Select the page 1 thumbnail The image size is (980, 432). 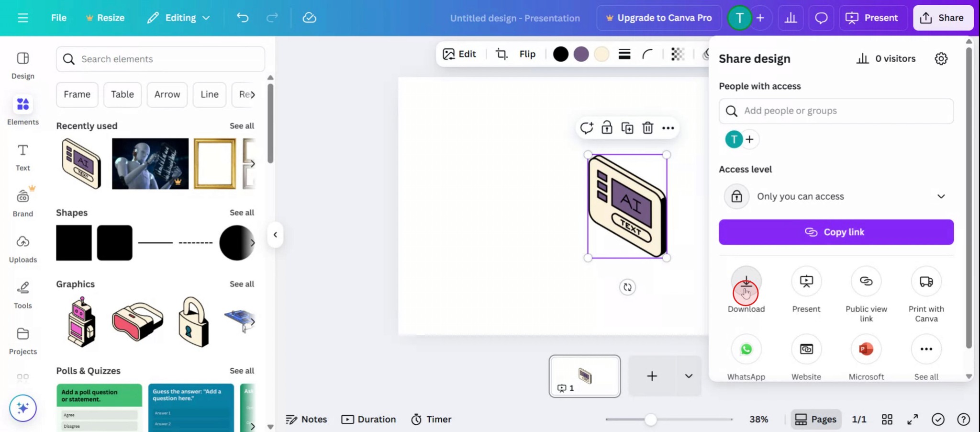[x=585, y=375]
